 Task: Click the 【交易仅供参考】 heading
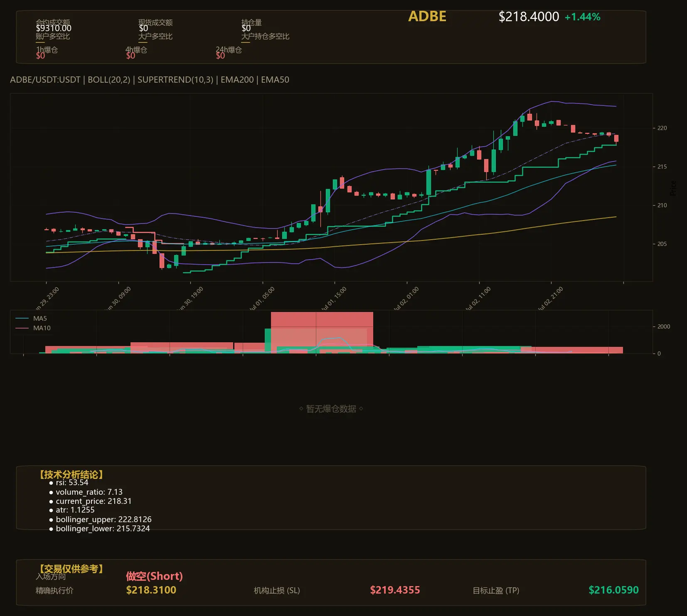(71, 569)
